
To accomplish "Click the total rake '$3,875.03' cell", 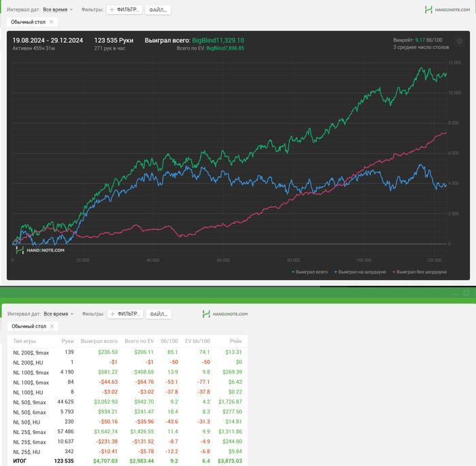I will click(230, 461).
